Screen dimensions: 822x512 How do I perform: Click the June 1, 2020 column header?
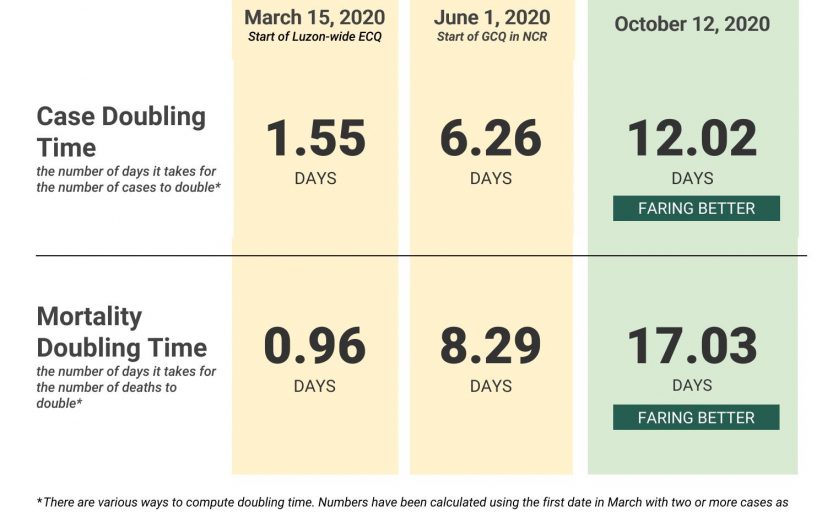[491, 17]
